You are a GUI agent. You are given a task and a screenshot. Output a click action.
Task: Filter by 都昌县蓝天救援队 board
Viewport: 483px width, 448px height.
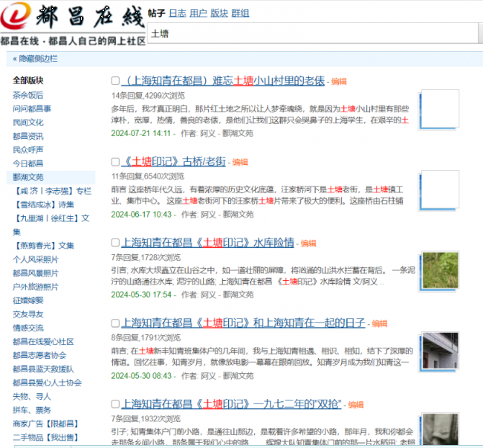pos(43,369)
